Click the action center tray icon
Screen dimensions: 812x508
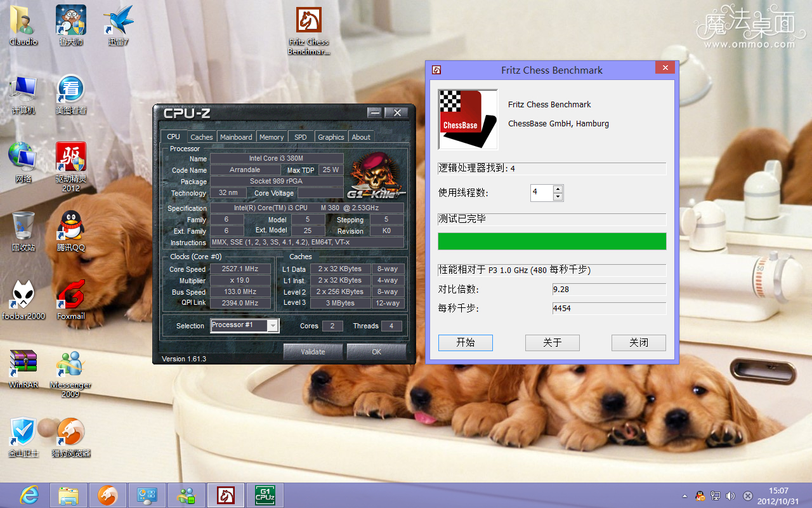tap(748, 496)
